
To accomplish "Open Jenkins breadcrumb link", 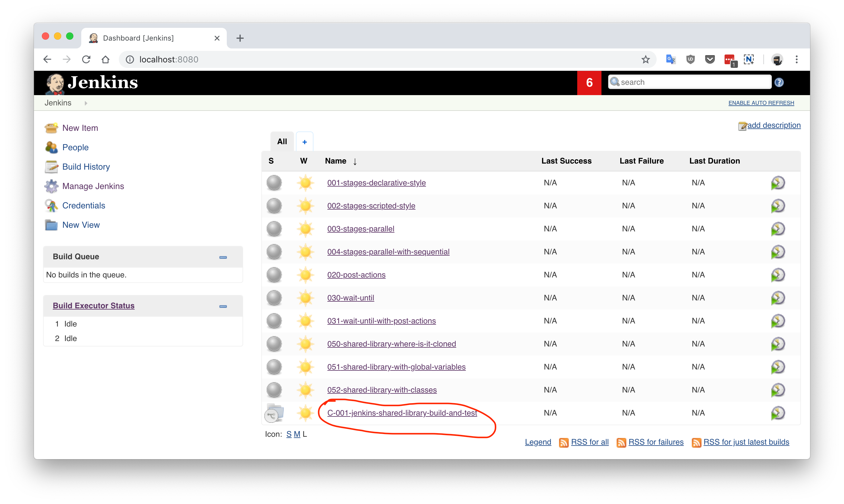I will [58, 103].
